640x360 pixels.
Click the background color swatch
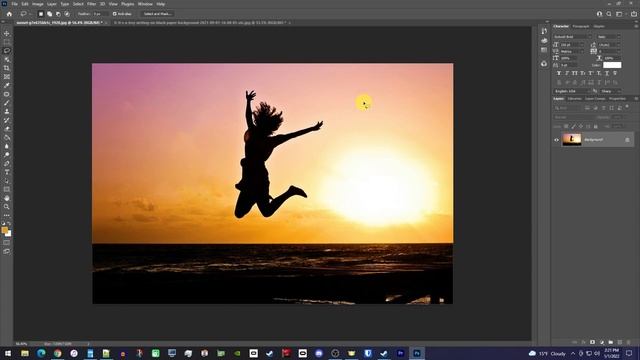9,234
